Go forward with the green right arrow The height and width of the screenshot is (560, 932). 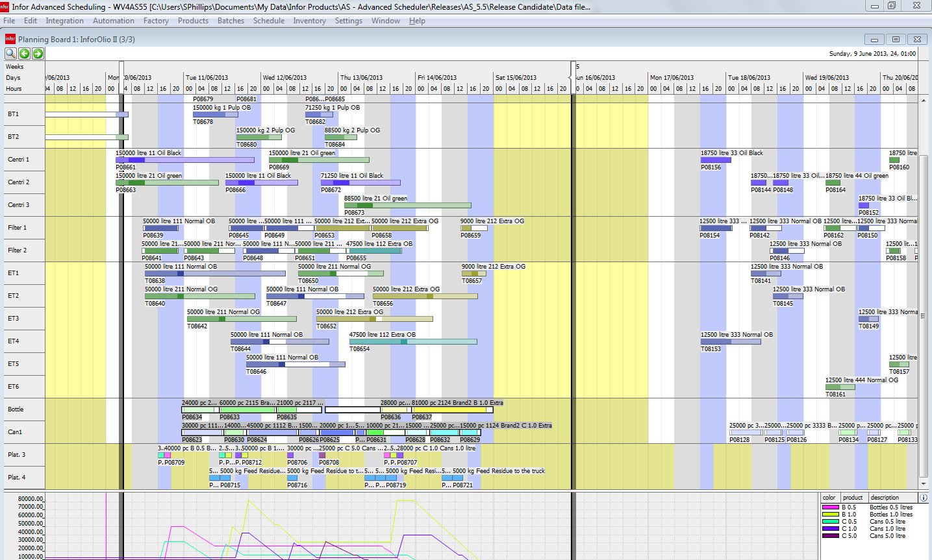tap(38, 53)
